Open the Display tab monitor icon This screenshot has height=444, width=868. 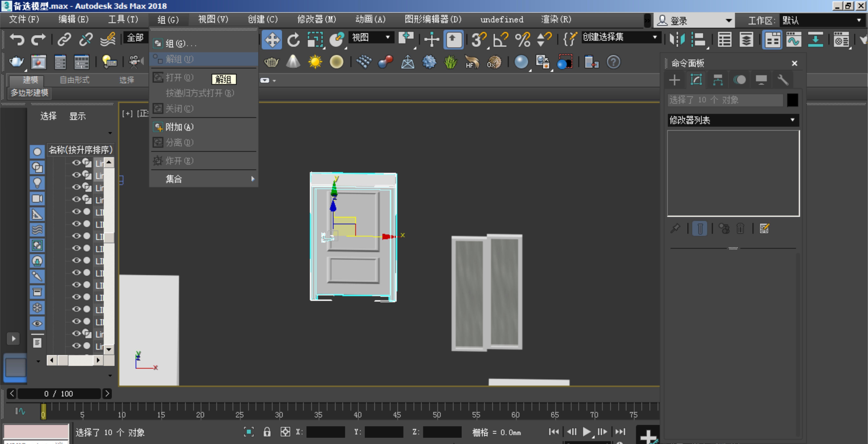pos(761,80)
